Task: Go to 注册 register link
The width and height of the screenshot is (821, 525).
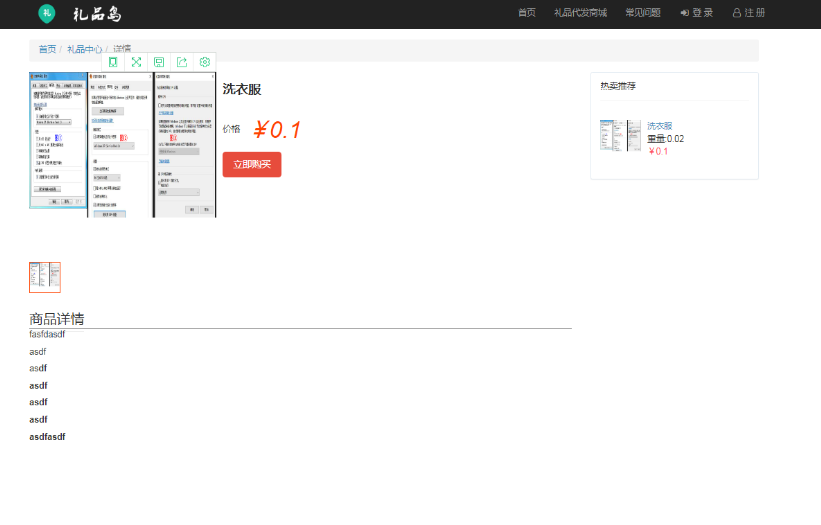Action: pos(749,13)
